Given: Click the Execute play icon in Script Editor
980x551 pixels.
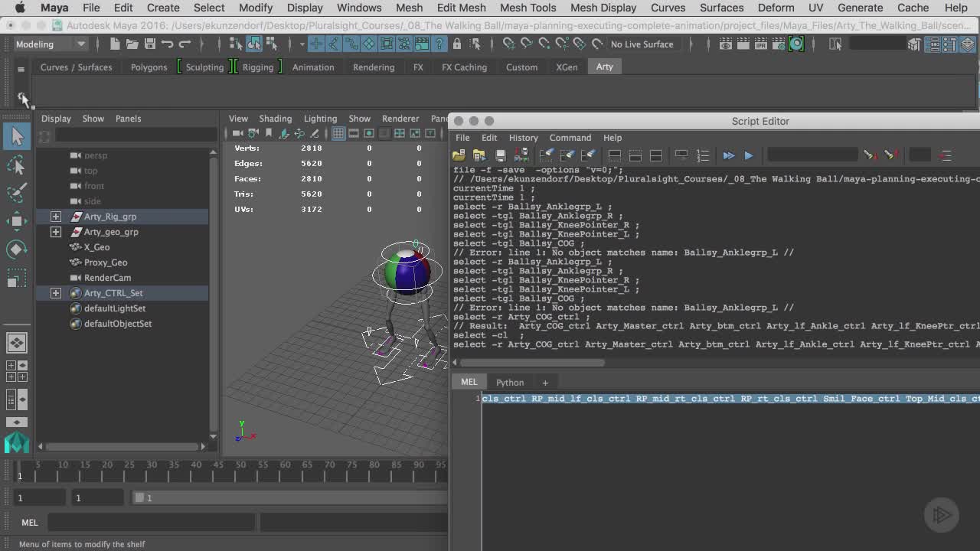Looking at the screenshot, I should click(749, 155).
